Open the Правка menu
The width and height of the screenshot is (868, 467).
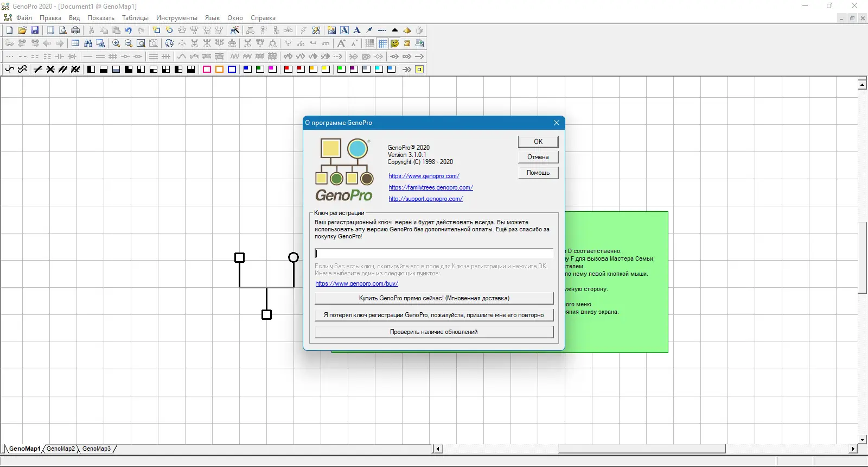50,18
